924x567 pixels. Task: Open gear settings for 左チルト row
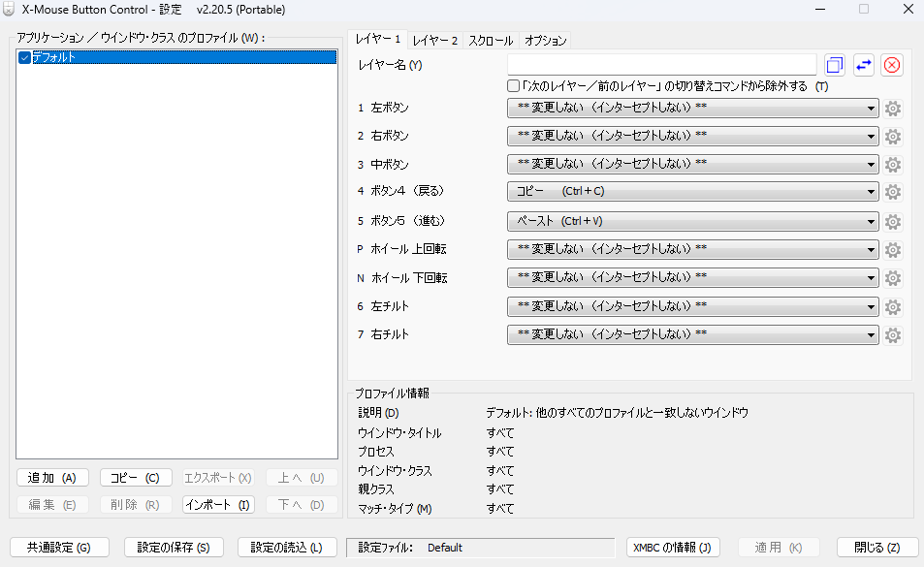[x=893, y=306]
